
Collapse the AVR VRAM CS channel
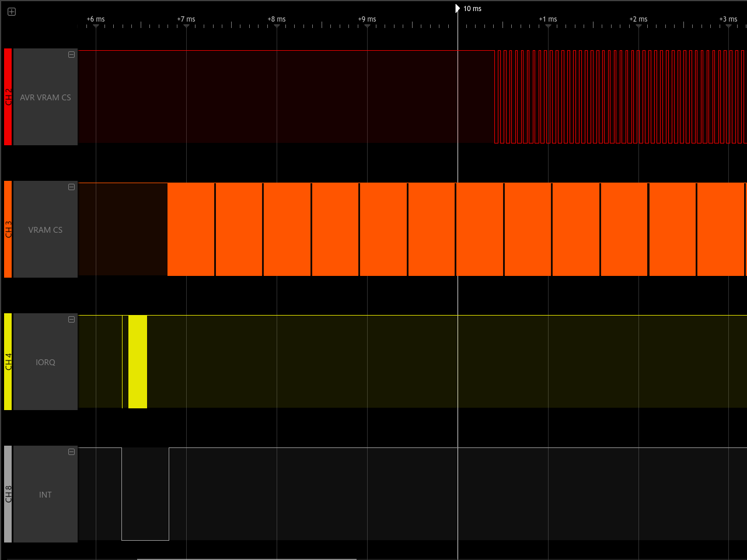tap(71, 55)
